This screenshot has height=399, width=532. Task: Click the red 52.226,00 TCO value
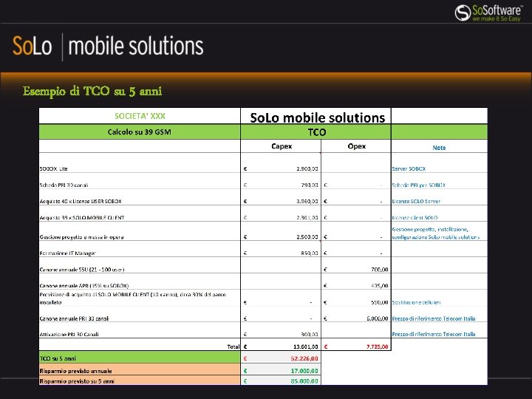304,358
